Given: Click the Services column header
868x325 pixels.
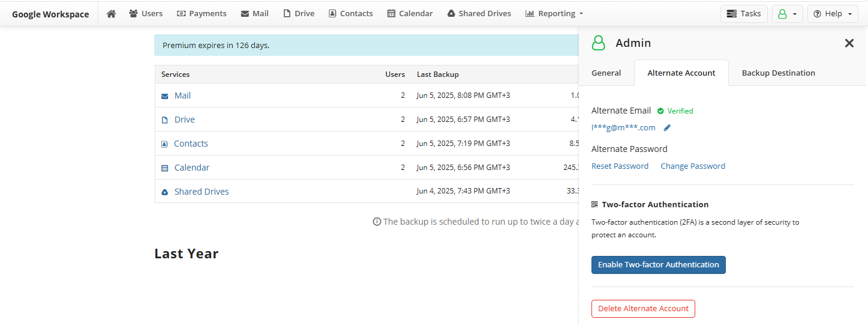Looking at the screenshot, I should [x=175, y=74].
